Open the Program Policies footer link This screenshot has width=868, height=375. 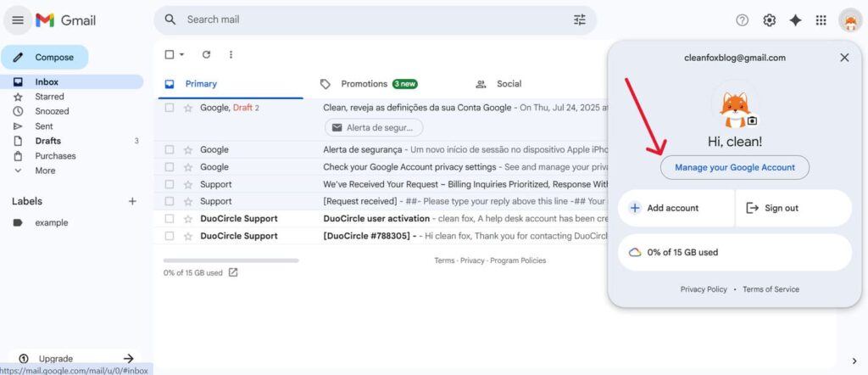tap(518, 260)
